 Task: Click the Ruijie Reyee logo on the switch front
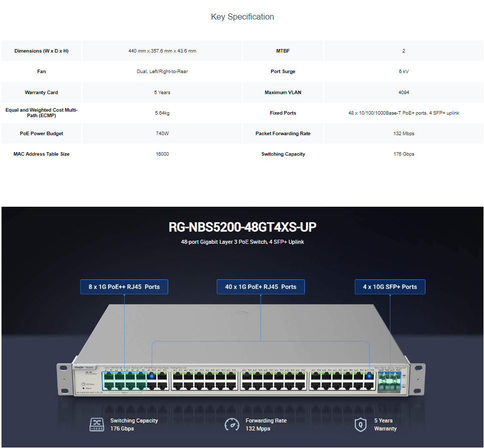click(84, 367)
